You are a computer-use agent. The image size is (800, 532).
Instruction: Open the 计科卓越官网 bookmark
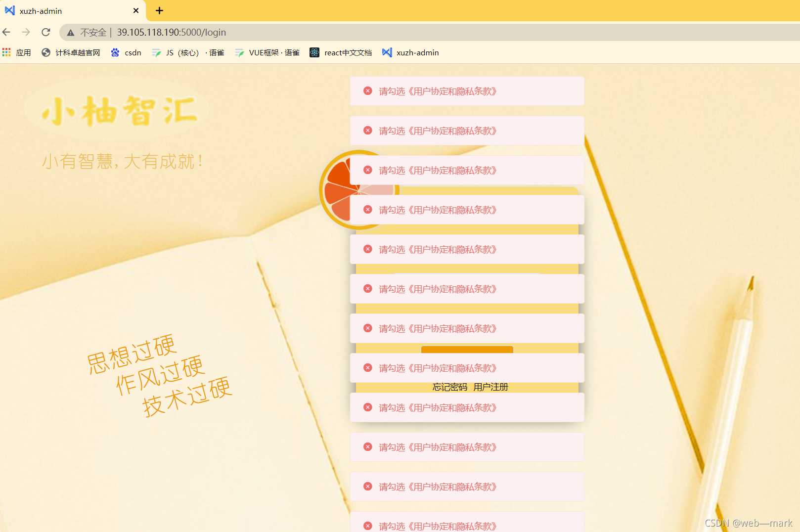click(x=71, y=52)
